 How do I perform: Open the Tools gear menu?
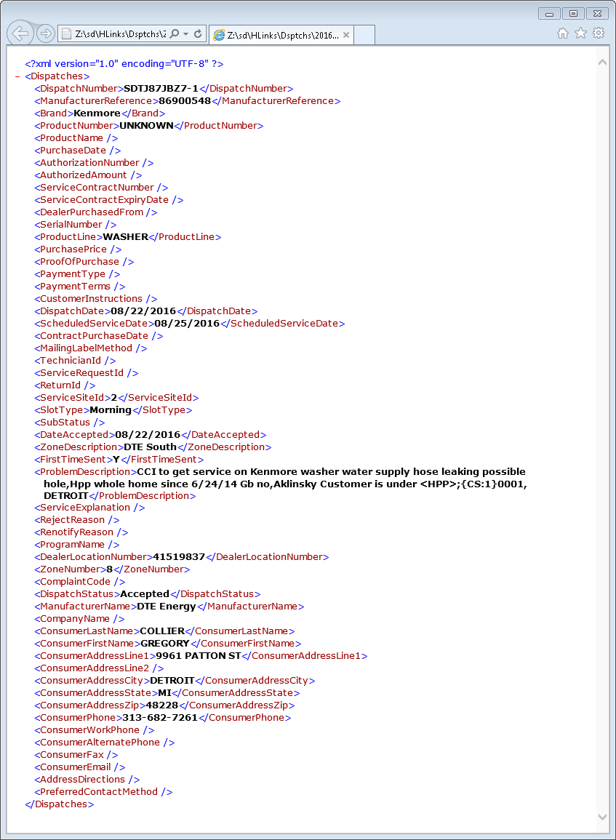click(x=599, y=33)
